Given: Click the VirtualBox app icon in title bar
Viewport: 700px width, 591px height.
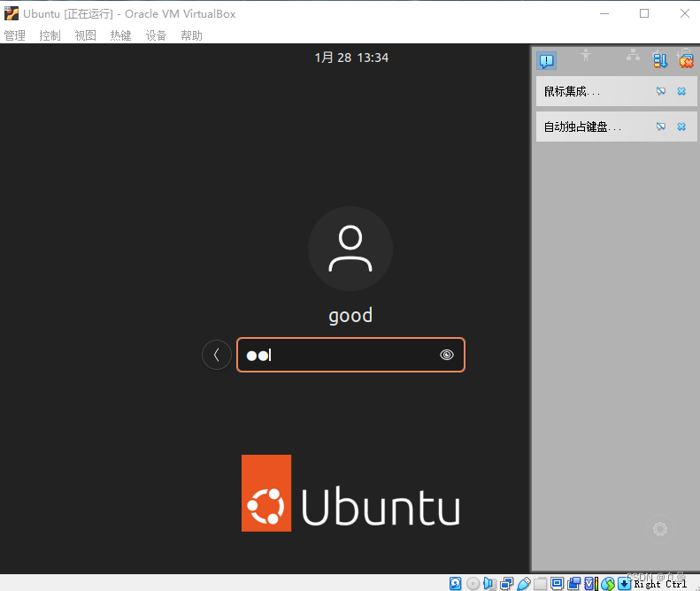Looking at the screenshot, I should pos(12,13).
